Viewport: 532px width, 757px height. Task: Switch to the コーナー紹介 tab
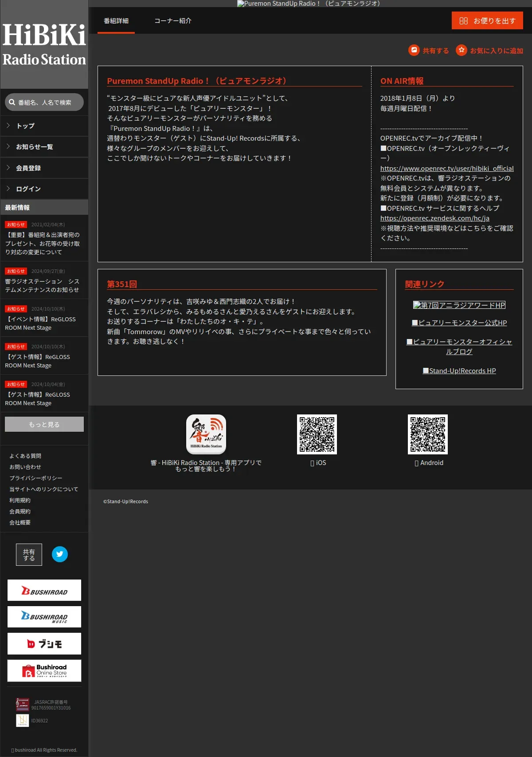[x=173, y=21]
